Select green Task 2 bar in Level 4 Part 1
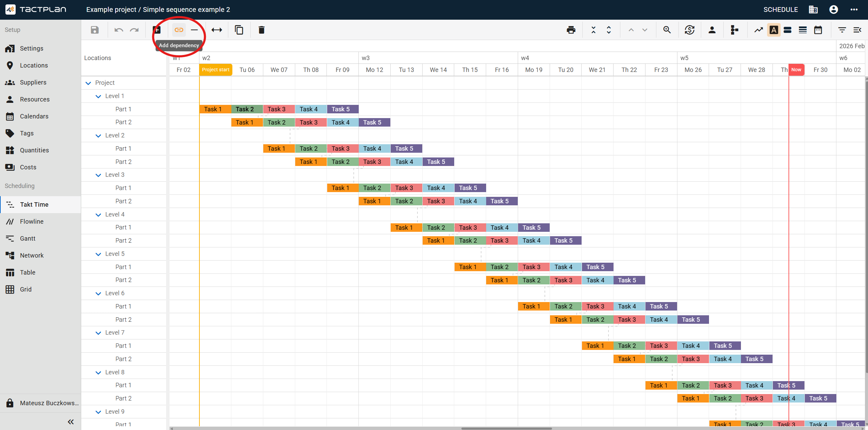The width and height of the screenshot is (868, 430). point(438,228)
